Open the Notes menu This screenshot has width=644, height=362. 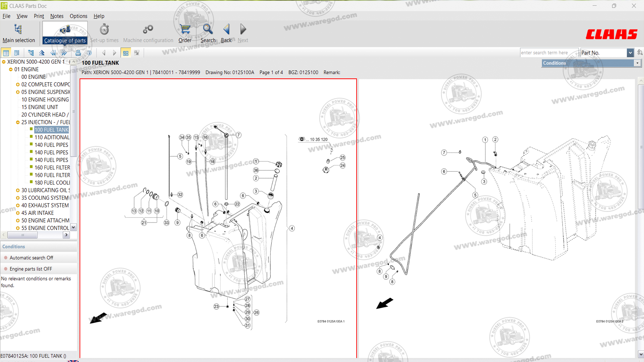(x=57, y=16)
